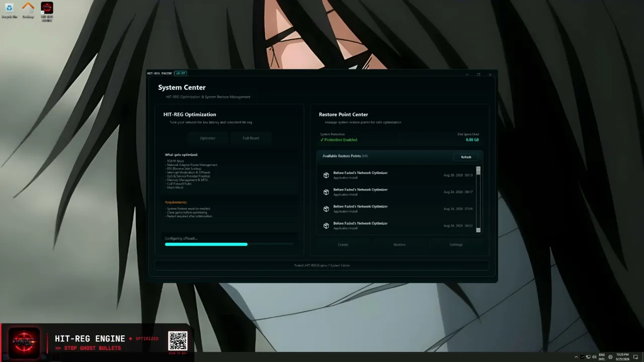This screenshot has height=362, width=644.
Task: Select the box icon of the 07:06 restore point
Action: (x=326, y=209)
